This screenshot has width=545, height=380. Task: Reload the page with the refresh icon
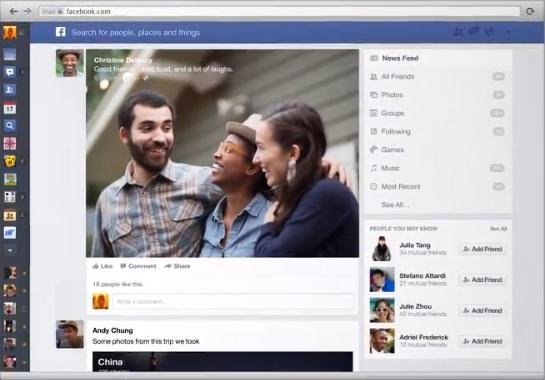click(x=530, y=11)
